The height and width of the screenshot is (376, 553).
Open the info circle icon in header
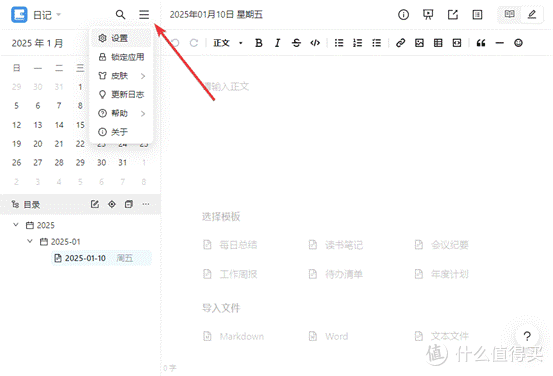pyautogui.click(x=403, y=14)
